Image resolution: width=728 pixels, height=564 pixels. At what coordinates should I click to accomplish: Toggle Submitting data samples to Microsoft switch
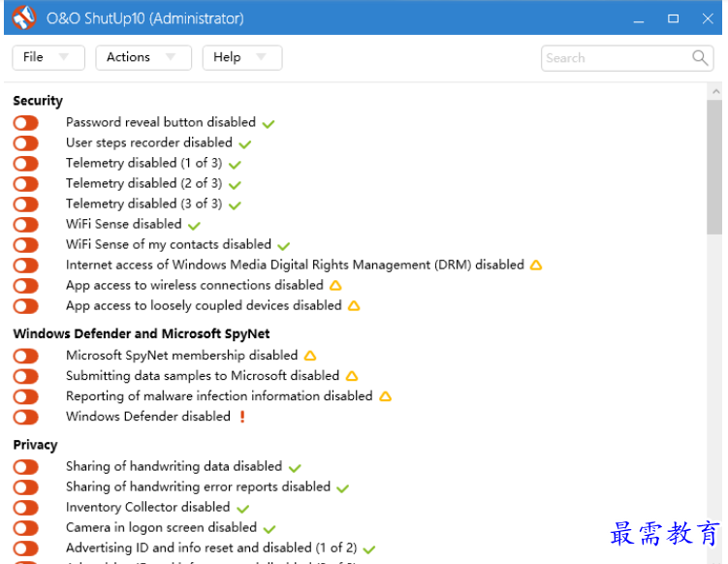tap(25, 376)
